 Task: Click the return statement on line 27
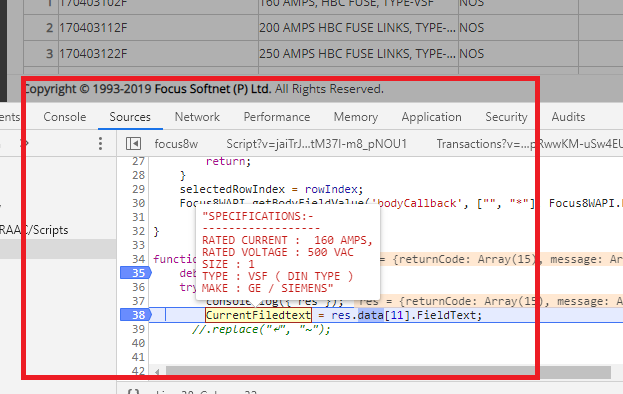tap(228, 161)
